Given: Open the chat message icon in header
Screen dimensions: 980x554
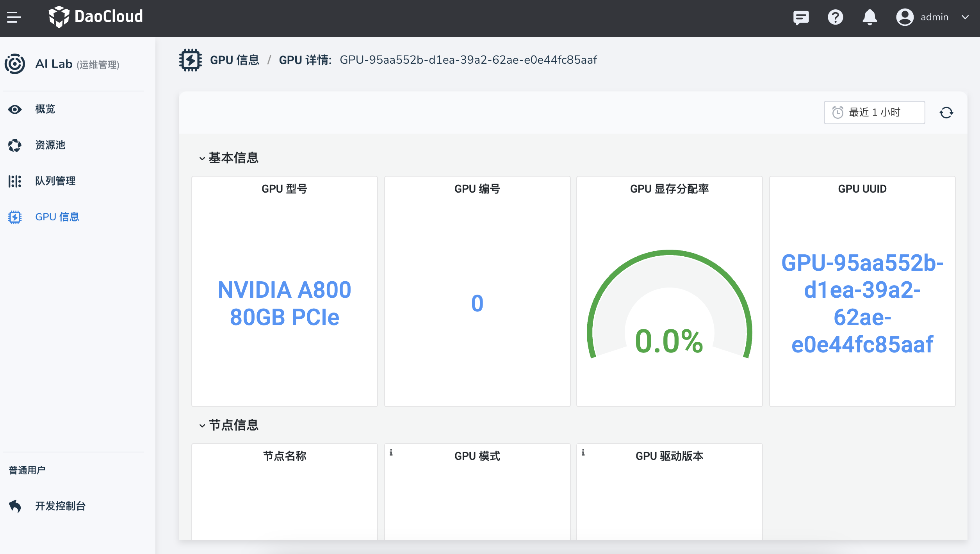Looking at the screenshot, I should pos(801,17).
